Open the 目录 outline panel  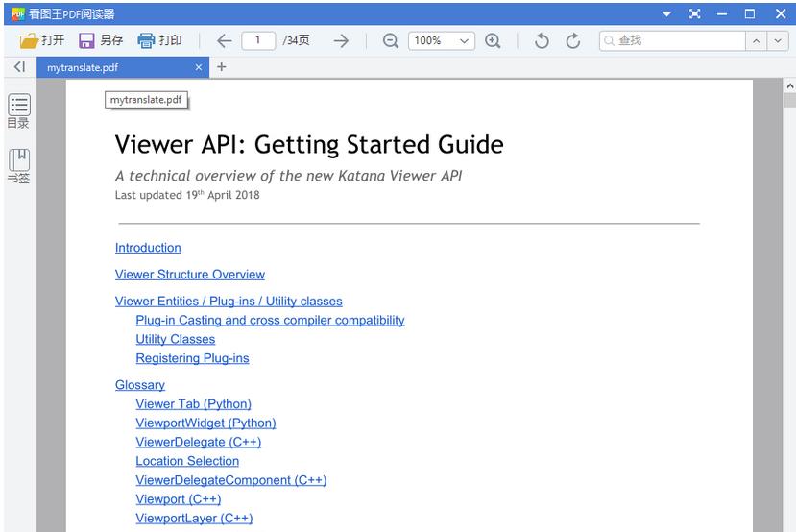(19, 111)
